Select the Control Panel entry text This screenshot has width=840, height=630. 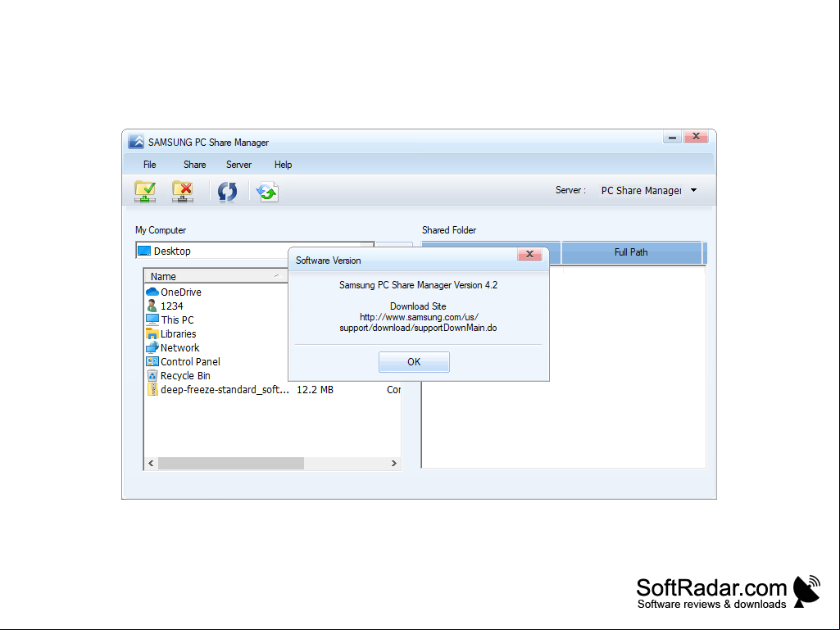pos(190,361)
